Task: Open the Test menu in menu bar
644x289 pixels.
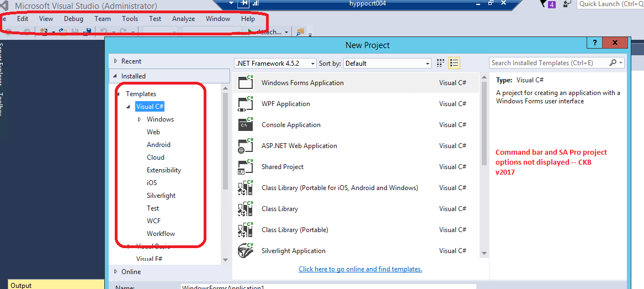Action: (155, 18)
